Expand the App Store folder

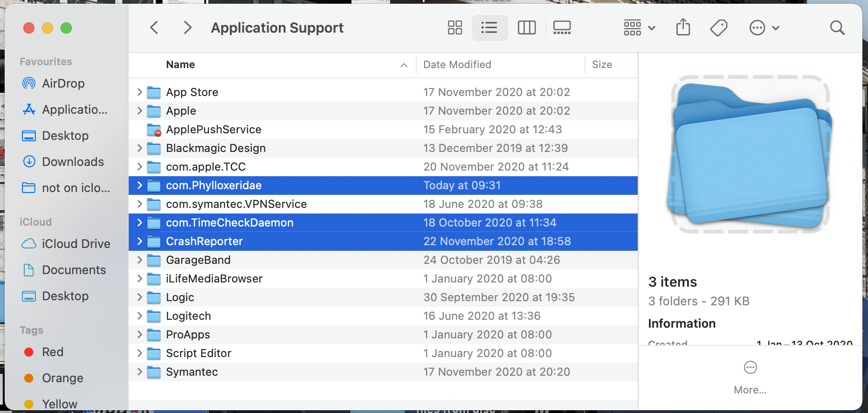(139, 92)
